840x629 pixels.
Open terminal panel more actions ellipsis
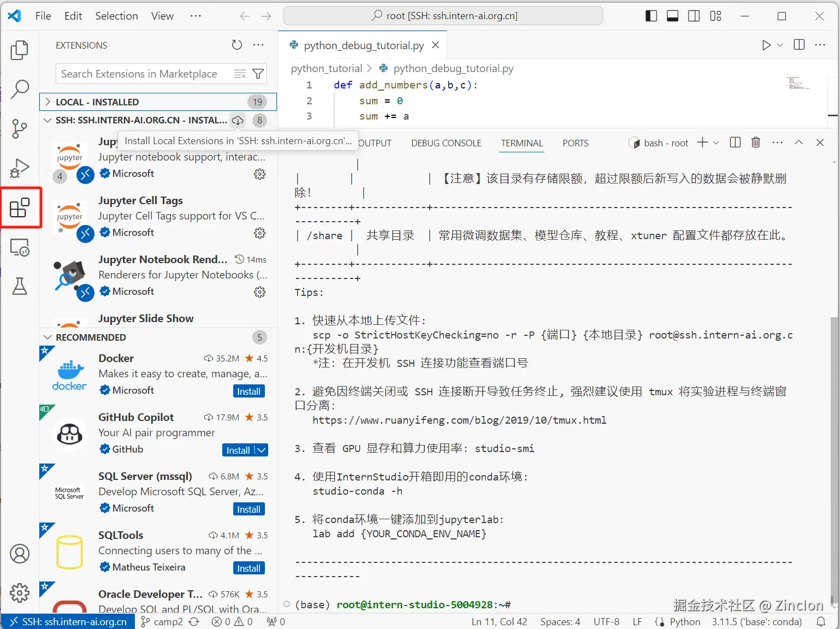click(x=778, y=143)
